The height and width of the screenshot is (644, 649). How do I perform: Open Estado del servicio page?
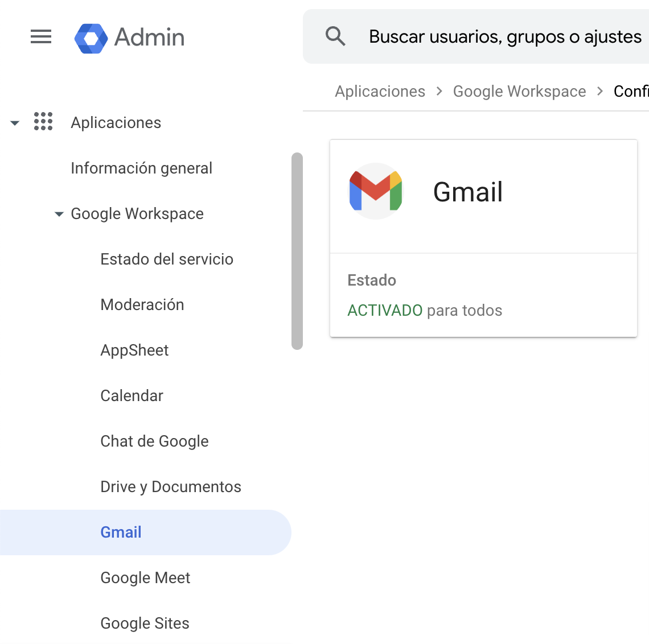tap(167, 259)
